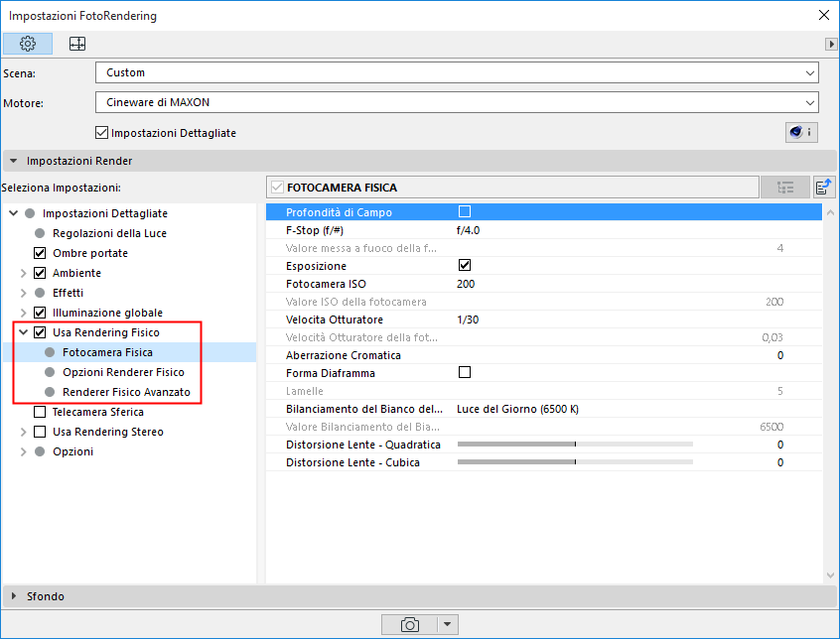Open the gear settings tab icon
Image resolution: width=840 pixels, height=639 pixels.
click(x=28, y=44)
